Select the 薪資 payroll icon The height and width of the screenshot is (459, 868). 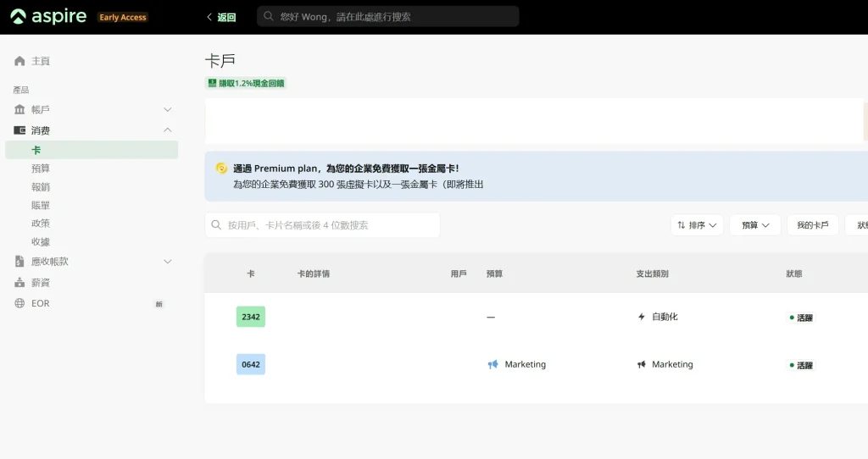19,283
